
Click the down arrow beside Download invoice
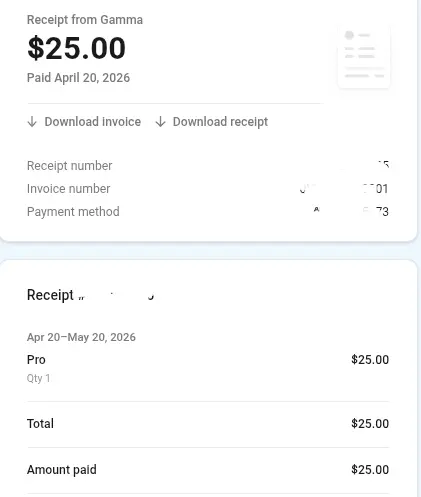32,122
